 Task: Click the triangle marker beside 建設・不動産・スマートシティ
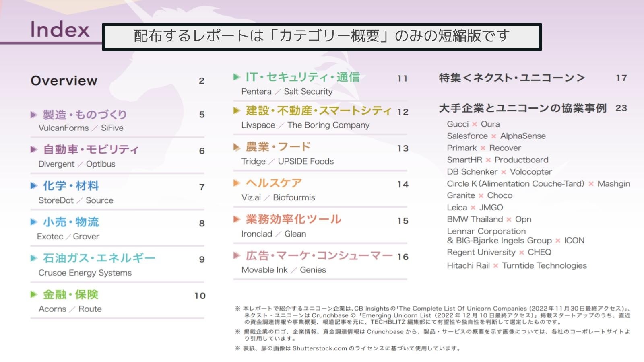click(237, 111)
